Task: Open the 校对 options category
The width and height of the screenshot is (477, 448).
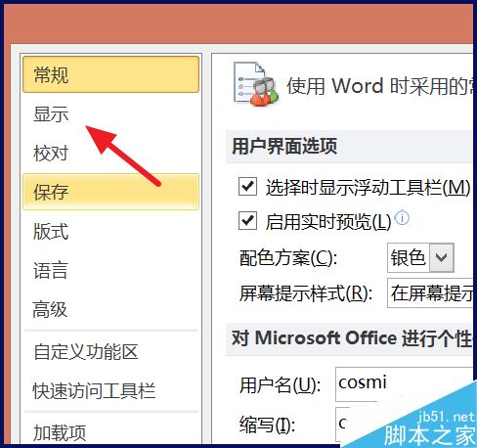Action: 110,153
